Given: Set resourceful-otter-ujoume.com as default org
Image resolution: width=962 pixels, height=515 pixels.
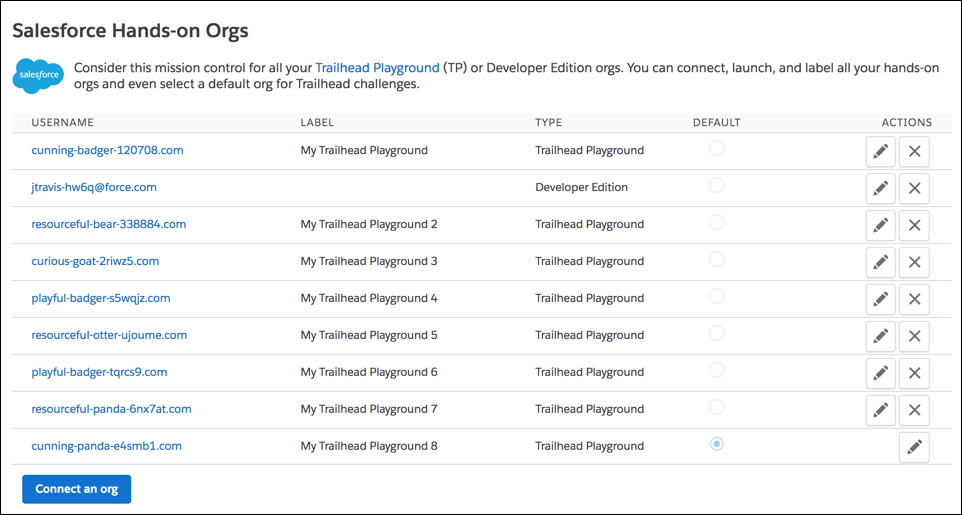Looking at the screenshot, I should coord(717,333).
